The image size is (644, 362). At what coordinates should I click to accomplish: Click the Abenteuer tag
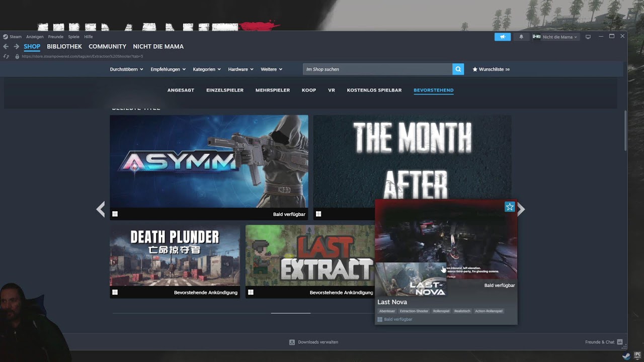387,311
